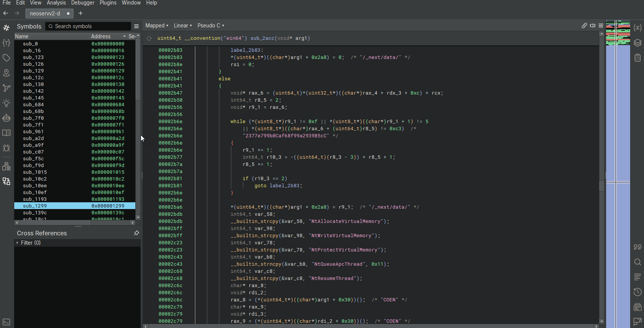Open the bottom-most right sidebar panel icon
The height and width of the screenshot is (328, 644).
tap(638, 321)
